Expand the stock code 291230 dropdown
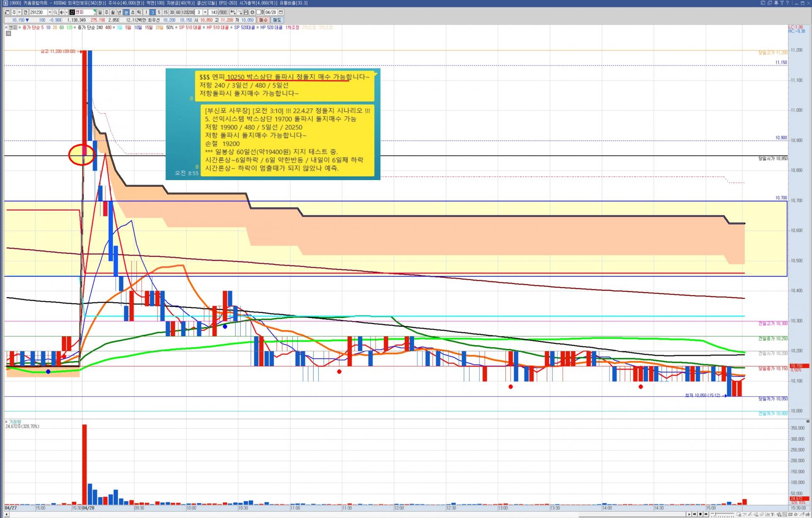The image size is (812, 518). tap(49, 12)
